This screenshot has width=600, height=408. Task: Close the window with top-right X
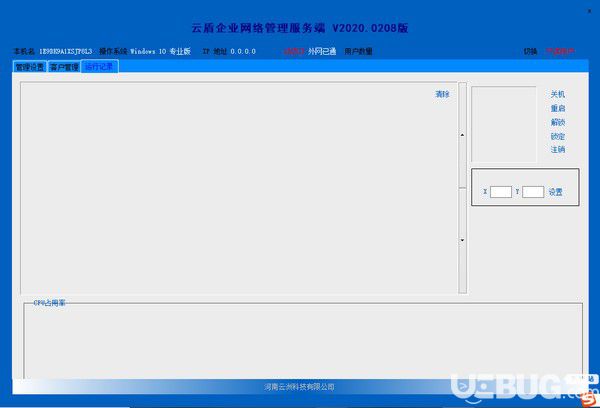coord(589,11)
